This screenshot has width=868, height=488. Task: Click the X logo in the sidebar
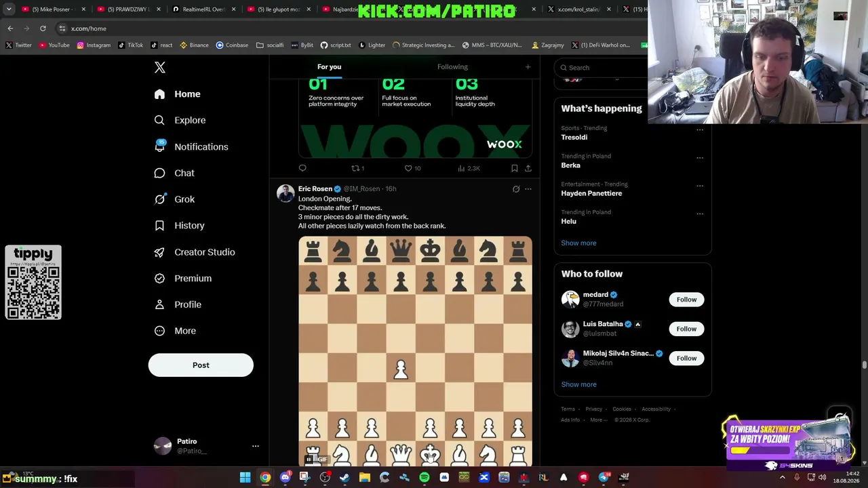pos(160,67)
